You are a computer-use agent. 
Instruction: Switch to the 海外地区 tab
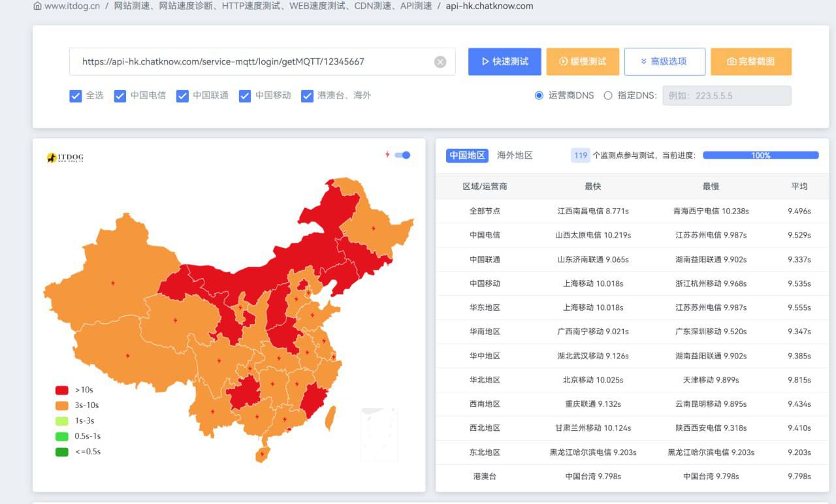515,155
